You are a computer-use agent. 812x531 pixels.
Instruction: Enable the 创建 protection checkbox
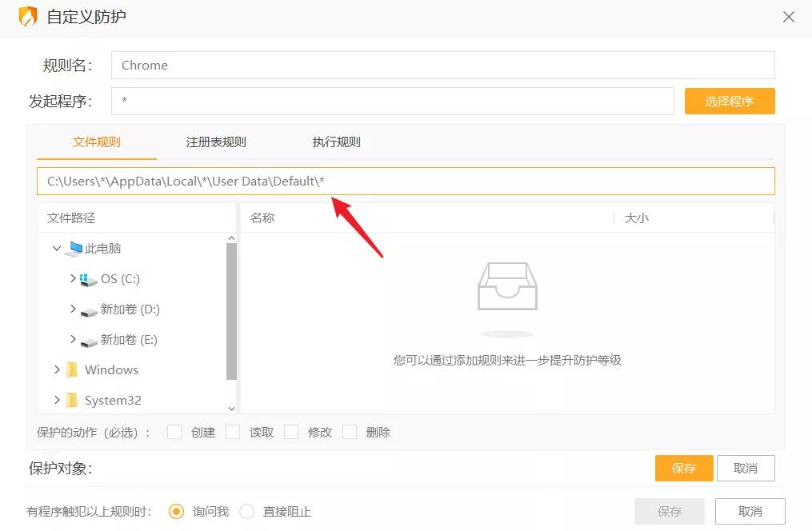pos(174,432)
